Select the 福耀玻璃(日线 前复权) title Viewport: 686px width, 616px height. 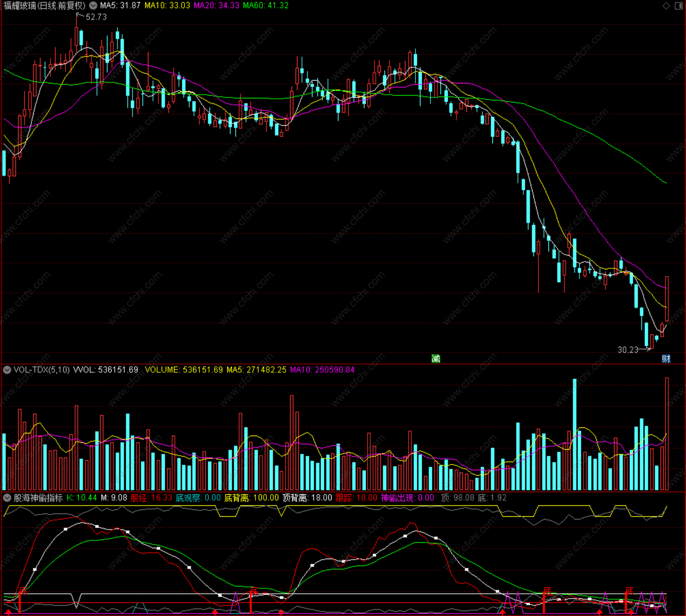tap(44, 6)
